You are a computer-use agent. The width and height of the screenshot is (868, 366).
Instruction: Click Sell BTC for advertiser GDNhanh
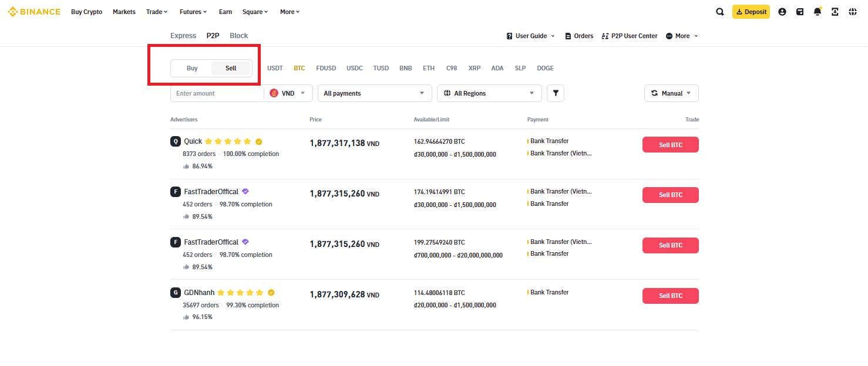pos(671,296)
